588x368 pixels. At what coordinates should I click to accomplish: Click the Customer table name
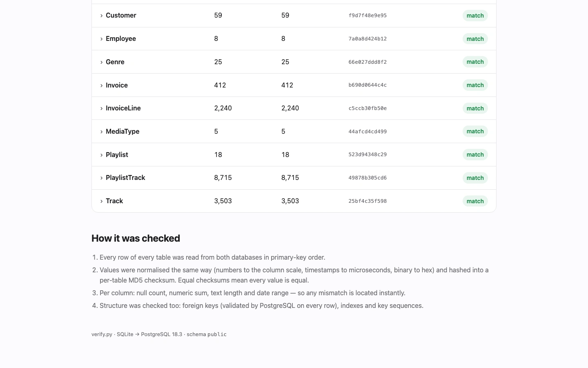(x=121, y=16)
